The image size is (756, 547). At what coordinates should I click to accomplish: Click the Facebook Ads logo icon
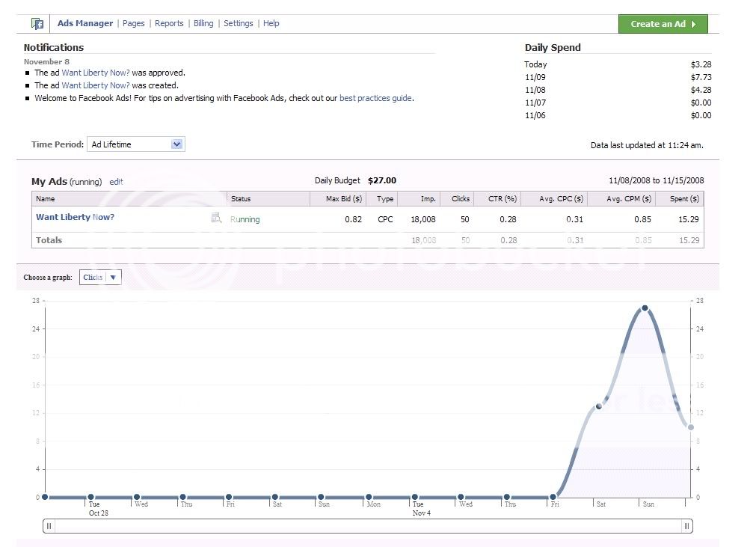tap(37, 24)
